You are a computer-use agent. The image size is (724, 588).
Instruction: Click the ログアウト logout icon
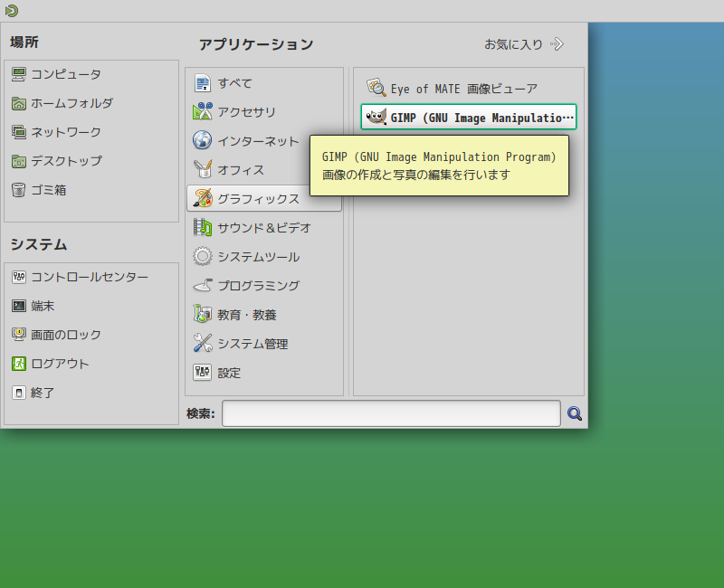click(18, 364)
